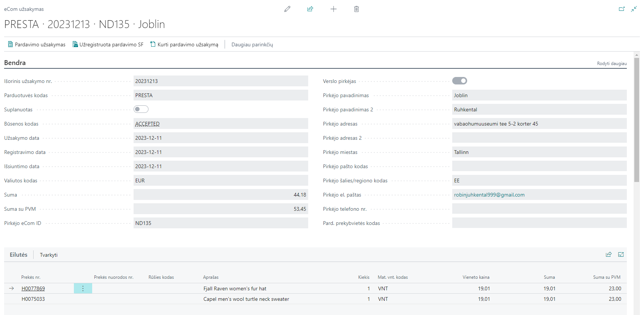Click Kiekis column header
The height and width of the screenshot is (315, 644).
click(364, 277)
